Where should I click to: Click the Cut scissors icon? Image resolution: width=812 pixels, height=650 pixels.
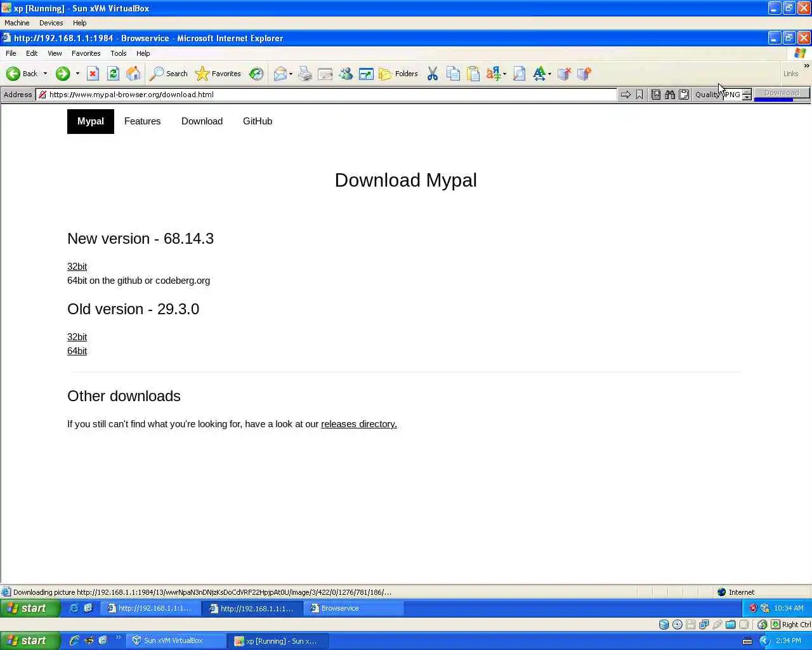[x=433, y=74]
